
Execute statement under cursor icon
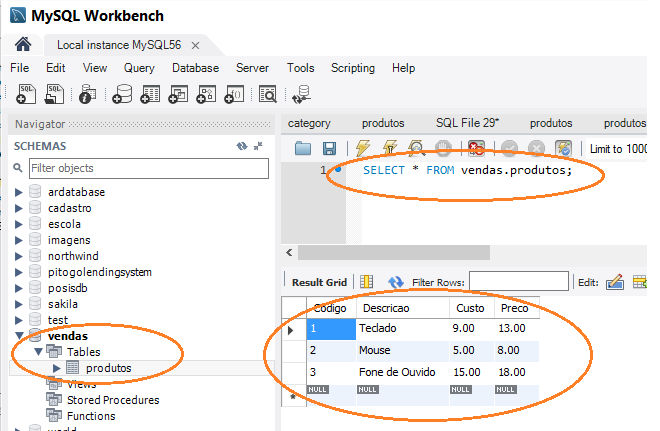[x=389, y=148]
